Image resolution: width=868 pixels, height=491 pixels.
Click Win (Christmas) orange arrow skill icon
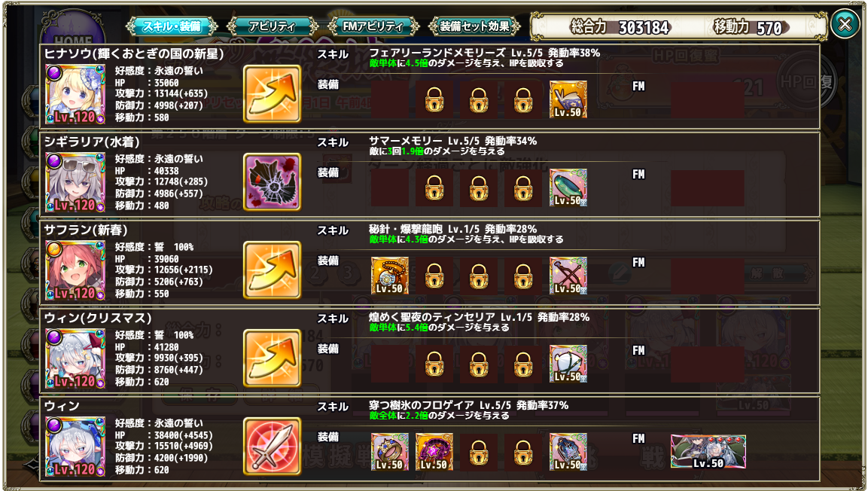(x=272, y=358)
